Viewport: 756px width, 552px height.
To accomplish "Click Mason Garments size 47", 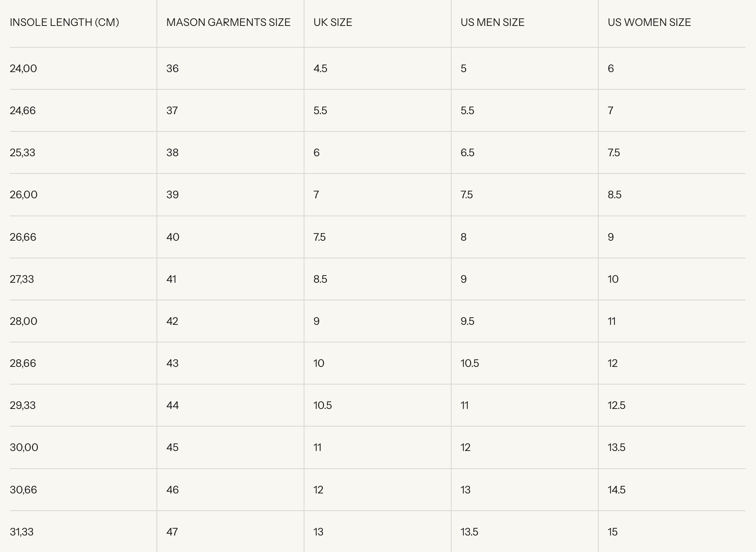I will [x=172, y=532].
